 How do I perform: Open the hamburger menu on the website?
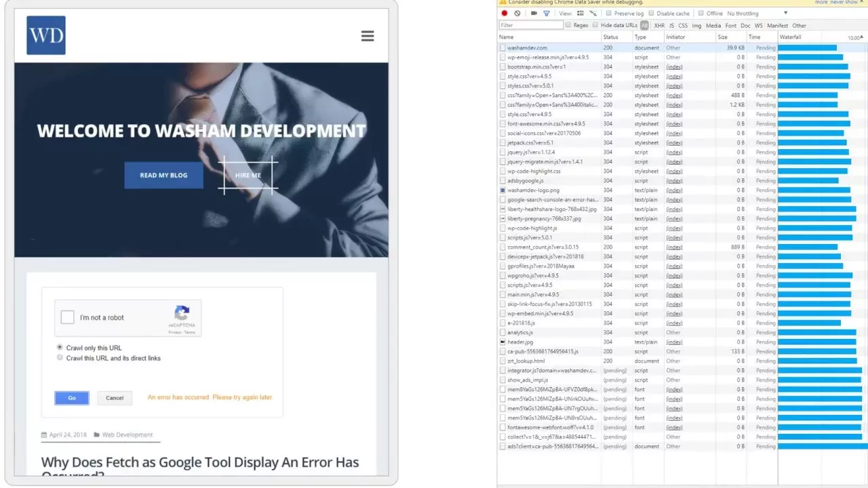coord(368,36)
